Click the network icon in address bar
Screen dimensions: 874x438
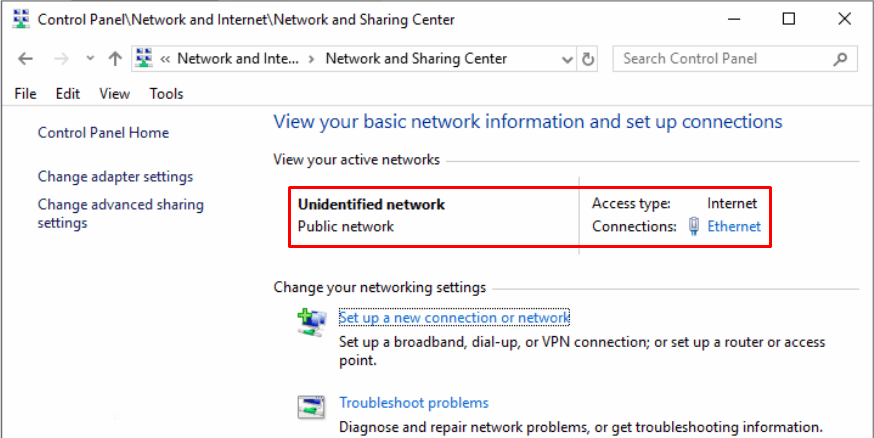pos(144,58)
